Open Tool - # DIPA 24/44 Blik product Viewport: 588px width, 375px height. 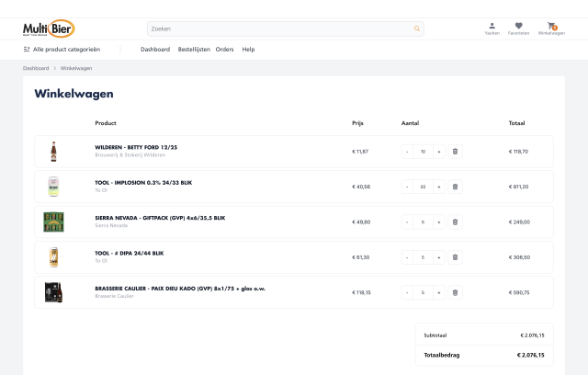pos(130,253)
